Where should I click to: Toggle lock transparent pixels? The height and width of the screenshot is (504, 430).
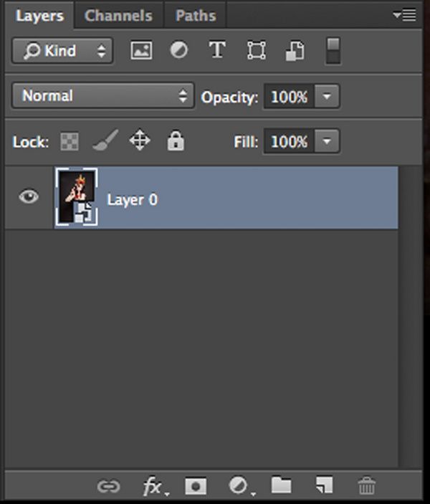point(70,141)
